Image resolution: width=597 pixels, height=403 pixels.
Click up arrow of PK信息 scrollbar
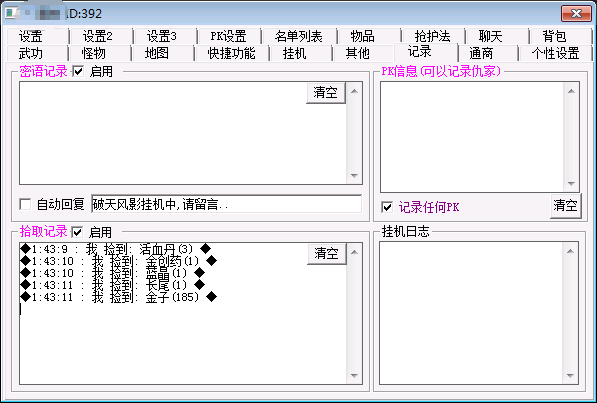coord(571,91)
